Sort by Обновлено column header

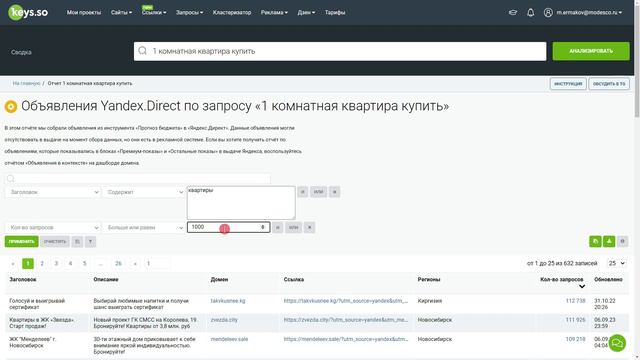click(x=608, y=280)
